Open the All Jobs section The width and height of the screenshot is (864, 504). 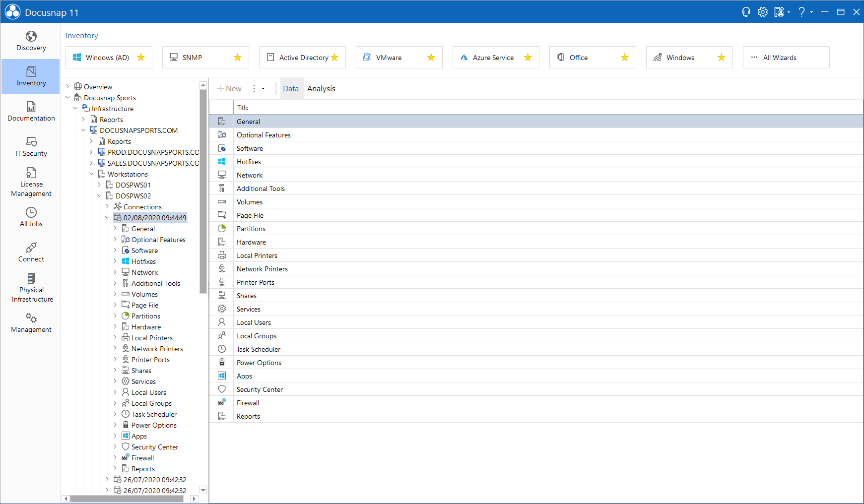[31, 217]
